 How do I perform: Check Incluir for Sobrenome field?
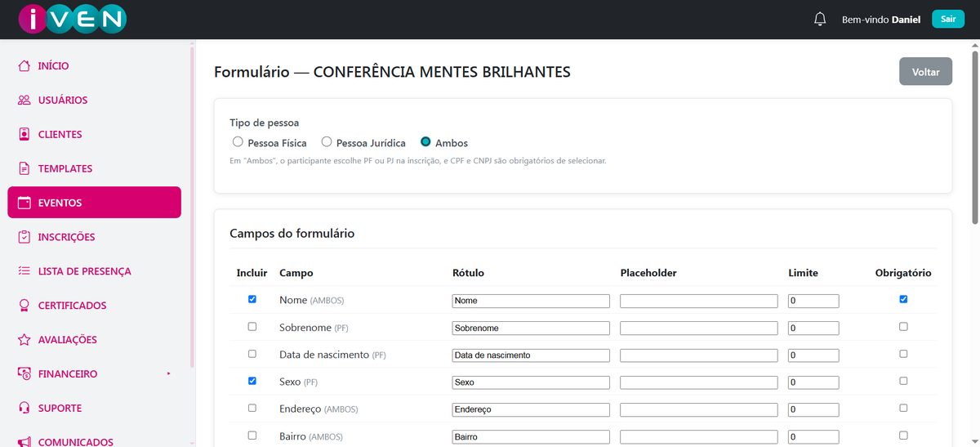pyautogui.click(x=252, y=327)
